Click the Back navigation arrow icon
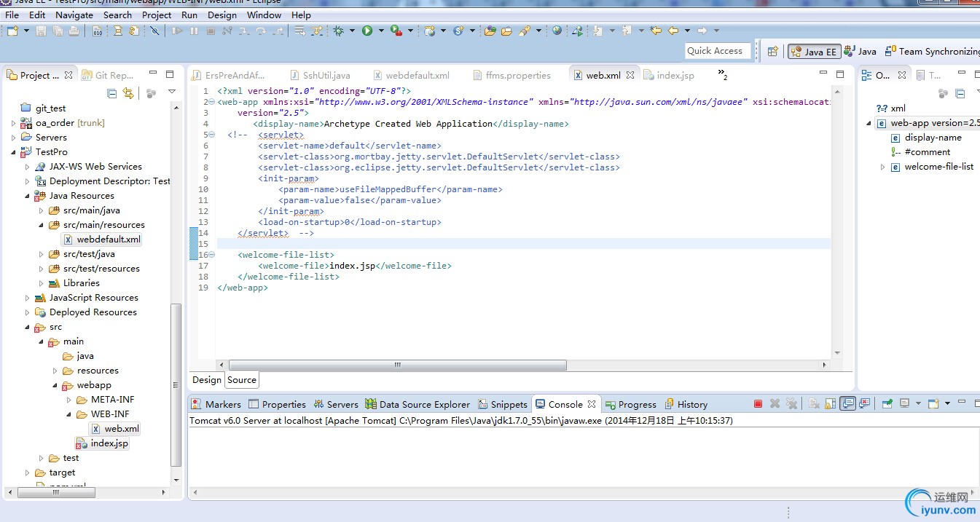This screenshot has width=980, height=522. (x=673, y=31)
